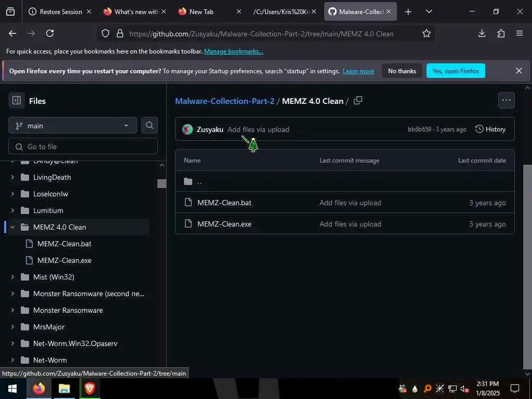Select MEMZ-Clean.exe in the tree sidebar
532x399 pixels.
click(64, 261)
